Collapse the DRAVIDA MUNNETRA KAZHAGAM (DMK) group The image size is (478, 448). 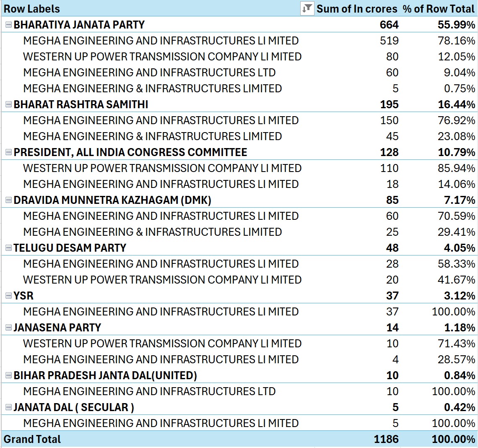[x=8, y=200]
